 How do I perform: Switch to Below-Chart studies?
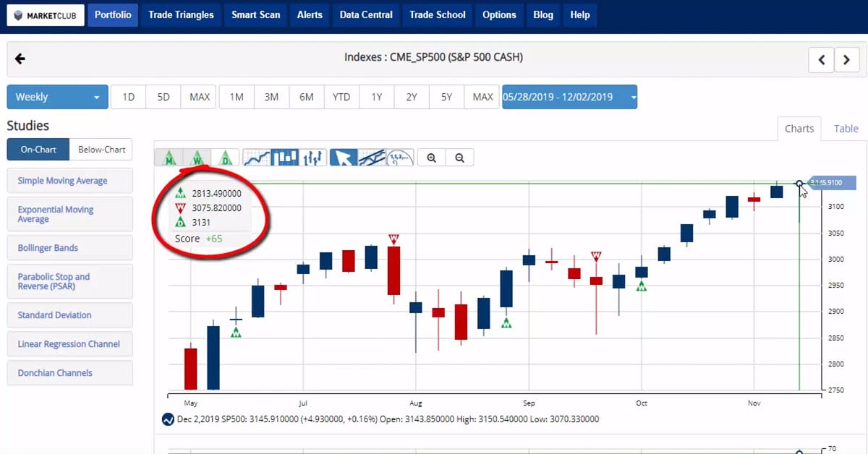pyautogui.click(x=101, y=150)
